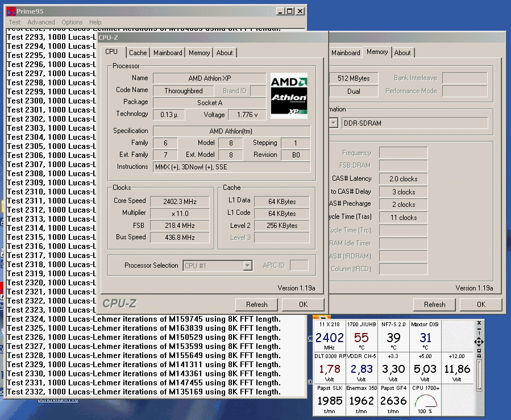Screen dimensions: 511x420
Task: Click Refresh in the rear CPU-Z Memory window
Action: click(x=434, y=304)
